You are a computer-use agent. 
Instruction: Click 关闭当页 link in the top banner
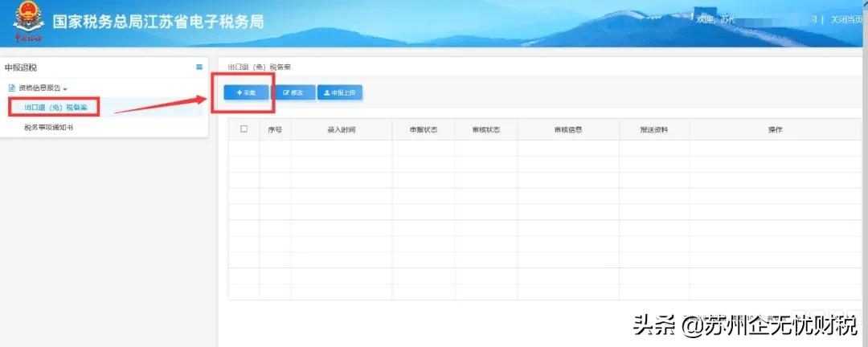(847, 19)
